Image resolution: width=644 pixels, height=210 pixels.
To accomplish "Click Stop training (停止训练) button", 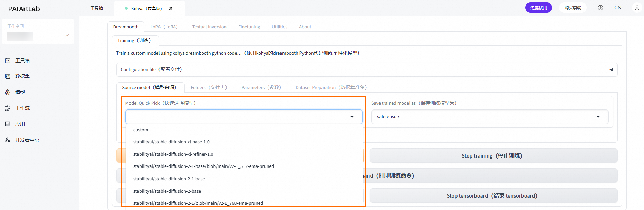I will (493, 155).
